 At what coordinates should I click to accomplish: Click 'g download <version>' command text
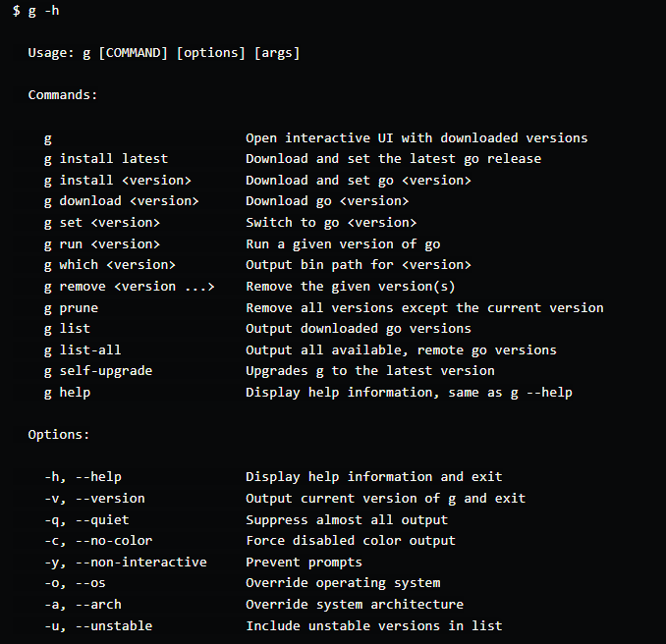coord(122,201)
